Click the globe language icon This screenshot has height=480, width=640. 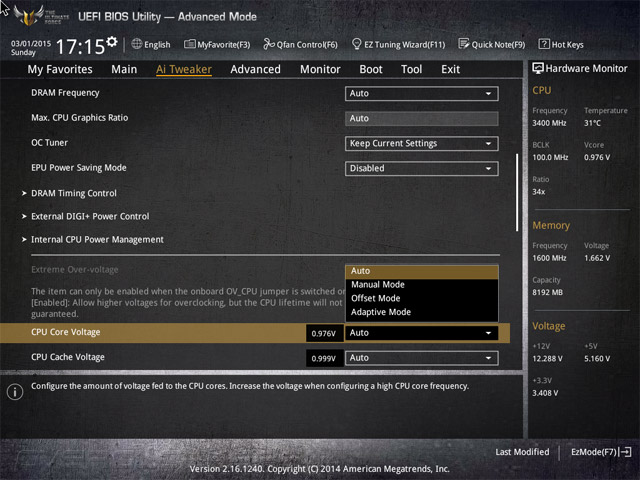(x=137, y=44)
